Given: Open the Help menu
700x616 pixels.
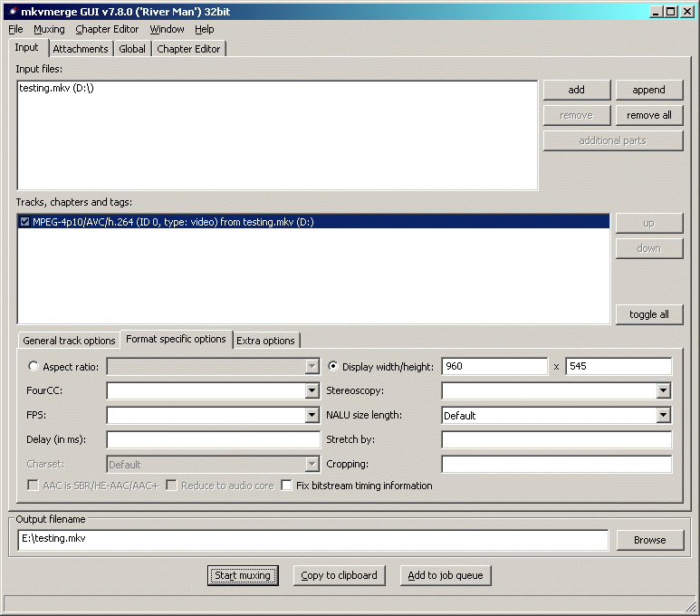Looking at the screenshot, I should point(205,30).
